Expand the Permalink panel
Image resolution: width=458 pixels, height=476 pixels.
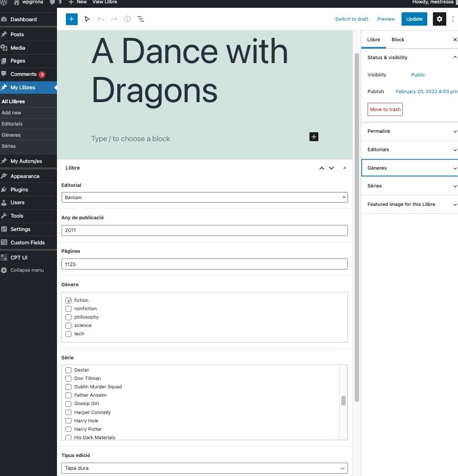(x=409, y=131)
